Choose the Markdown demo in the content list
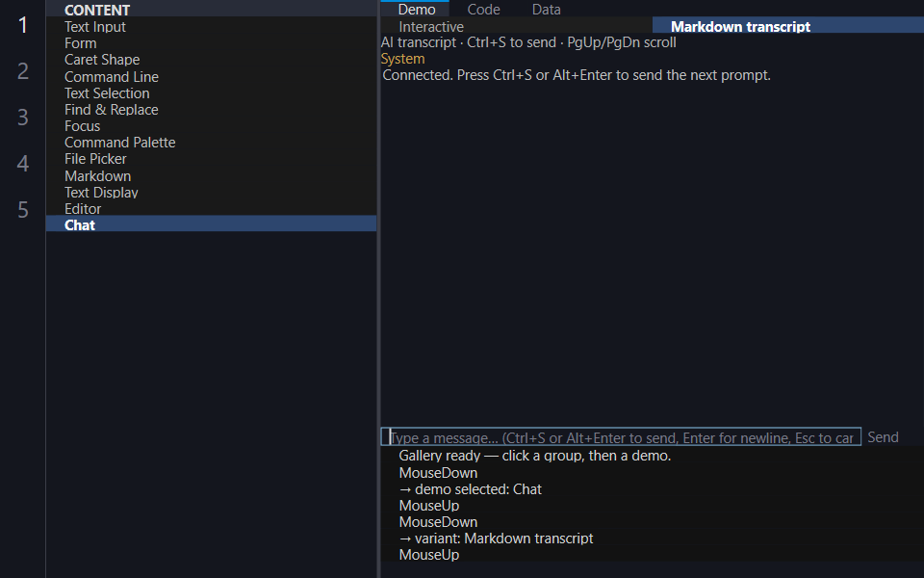 pyautogui.click(x=211, y=175)
